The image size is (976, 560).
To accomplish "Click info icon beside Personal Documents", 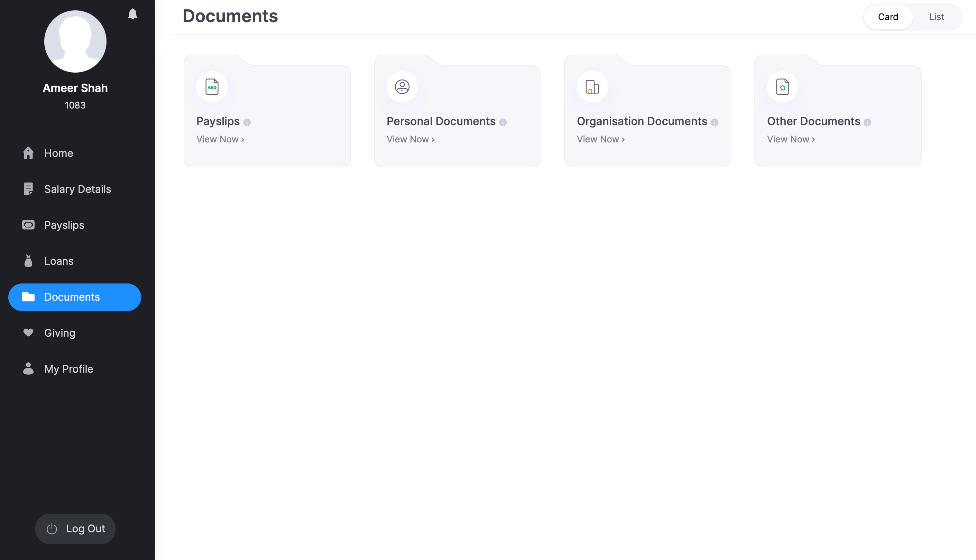I will point(503,122).
